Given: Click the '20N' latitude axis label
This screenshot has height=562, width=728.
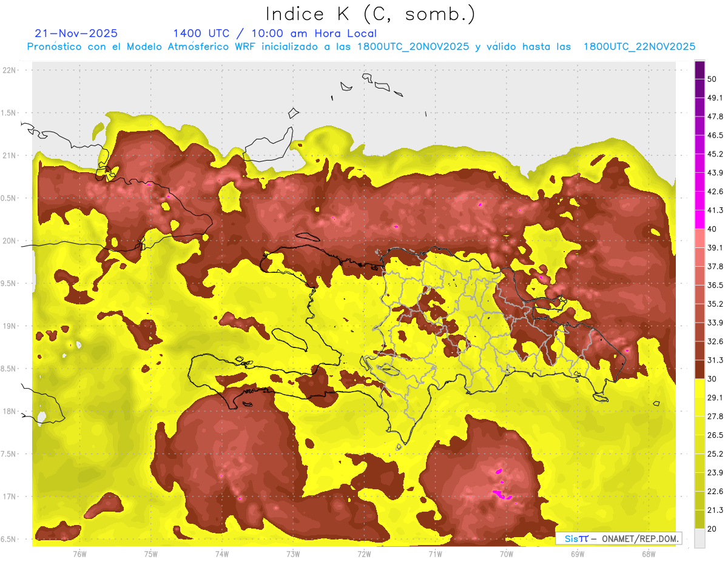Looking at the screenshot, I should click(10, 241).
